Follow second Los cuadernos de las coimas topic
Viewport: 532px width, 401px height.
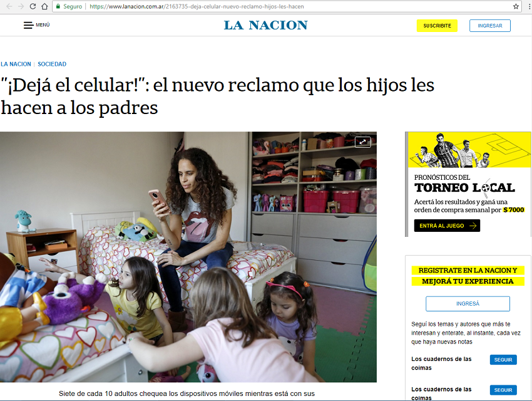(x=503, y=390)
